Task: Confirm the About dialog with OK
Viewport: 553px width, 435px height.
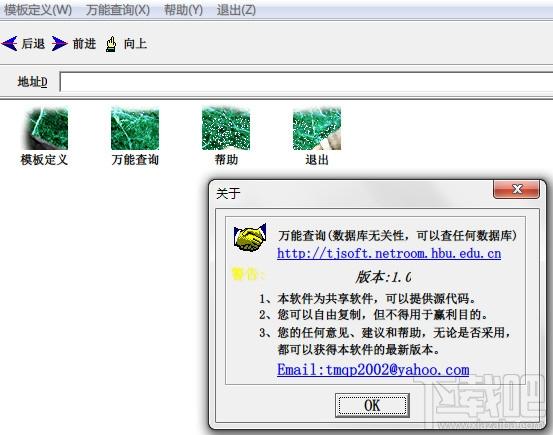Action: (x=372, y=405)
